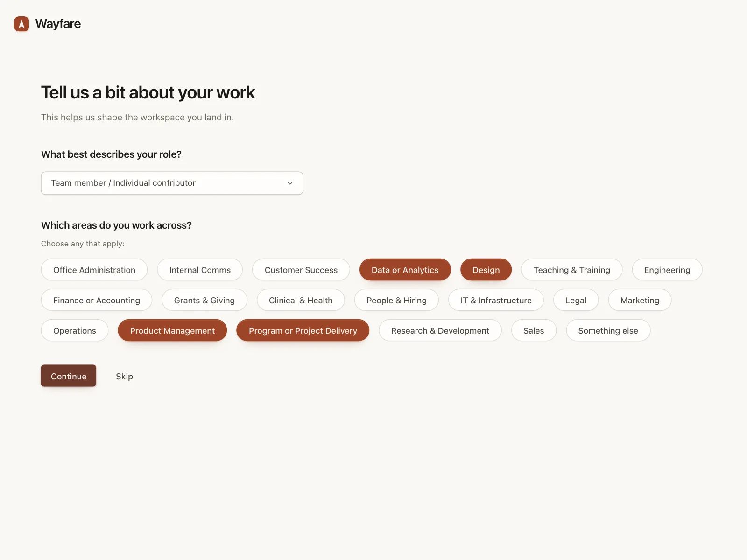Click the Skip link
The width and height of the screenshot is (747, 560).
pos(124,376)
